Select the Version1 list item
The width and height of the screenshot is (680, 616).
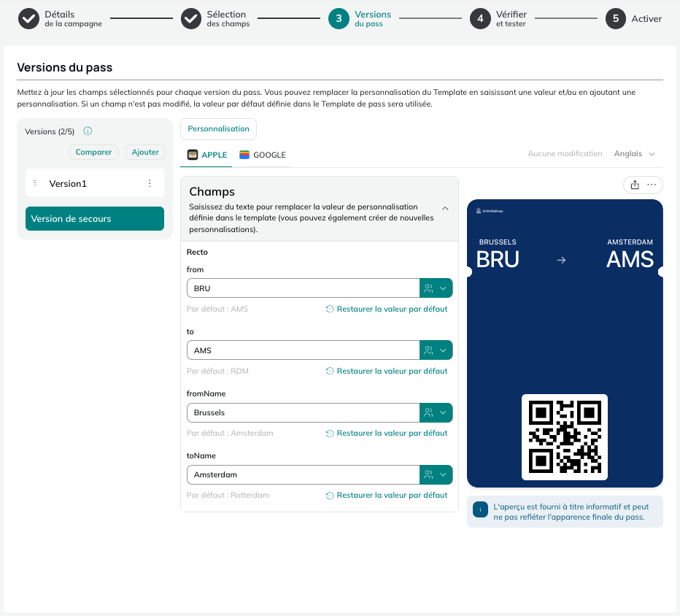[x=95, y=183]
